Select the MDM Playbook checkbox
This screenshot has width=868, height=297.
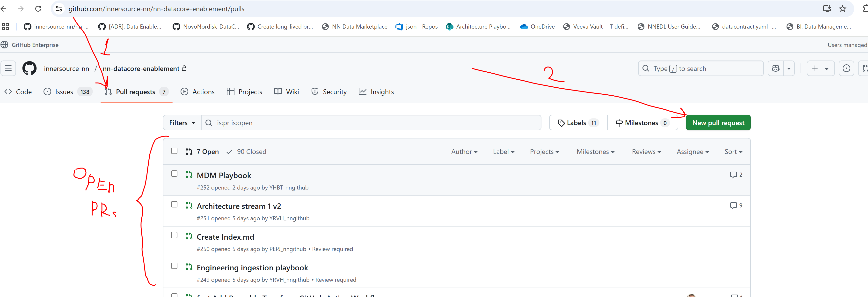click(174, 174)
